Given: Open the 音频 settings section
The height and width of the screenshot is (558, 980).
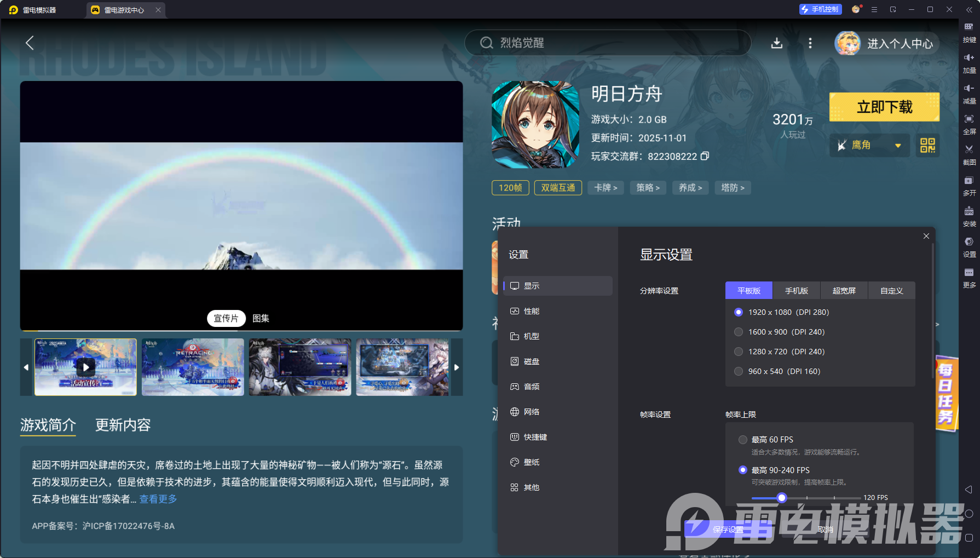Looking at the screenshot, I should pos(558,387).
